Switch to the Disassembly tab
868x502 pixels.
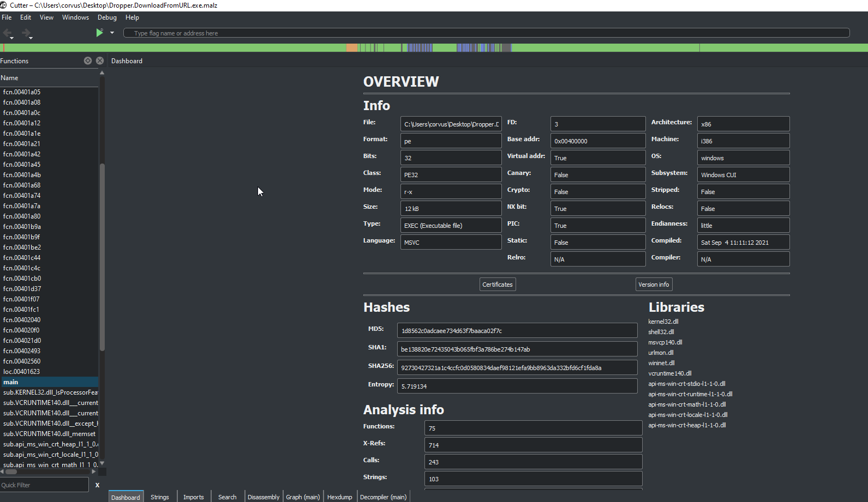[x=264, y=497]
